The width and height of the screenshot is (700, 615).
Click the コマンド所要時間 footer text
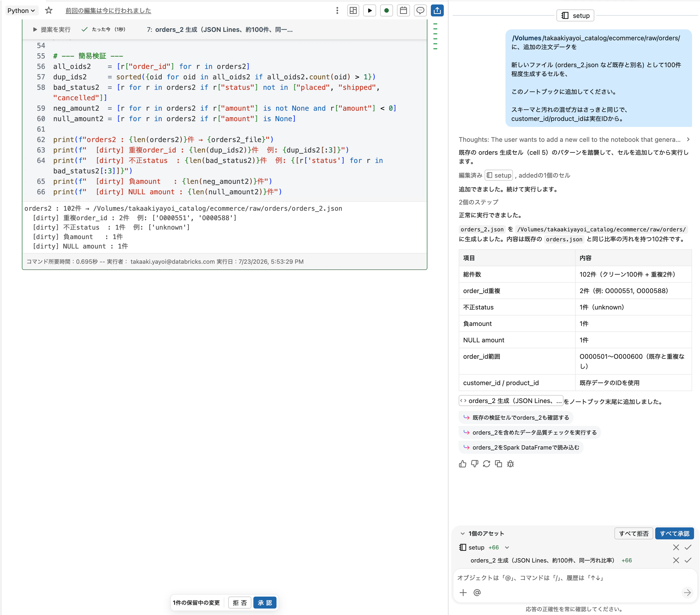click(x=165, y=262)
